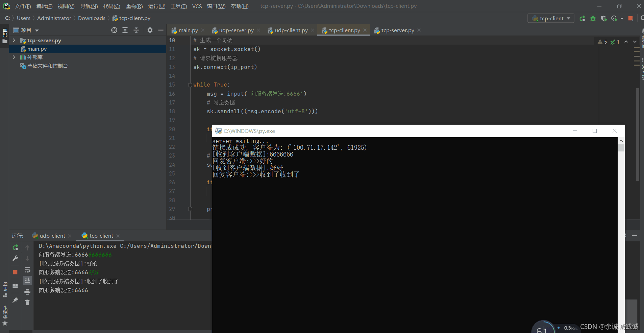Screen dimensions: 644x333
Task: Expand the 外部库 tree node
Action: click(x=14, y=57)
